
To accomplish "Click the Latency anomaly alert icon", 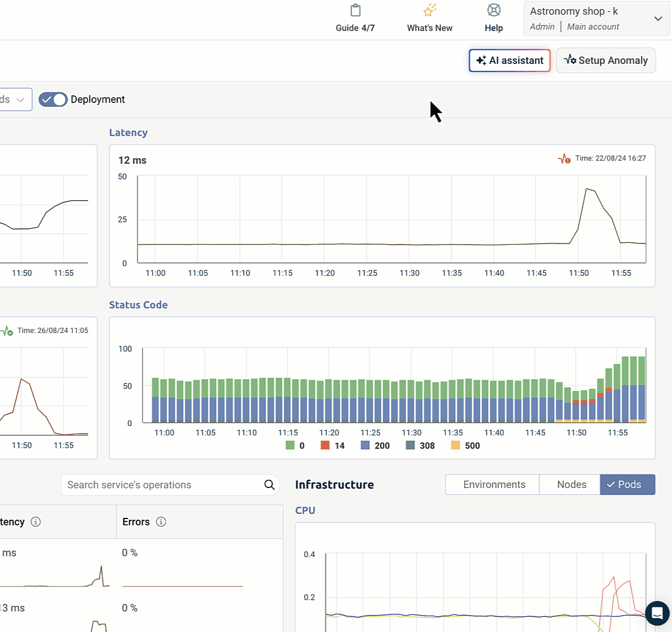I will pos(564,159).
